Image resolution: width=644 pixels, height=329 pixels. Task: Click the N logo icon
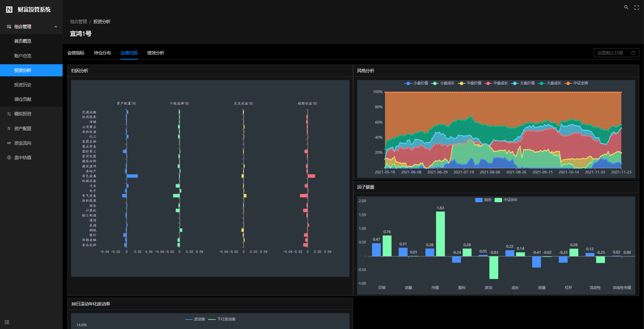point(9,10)
